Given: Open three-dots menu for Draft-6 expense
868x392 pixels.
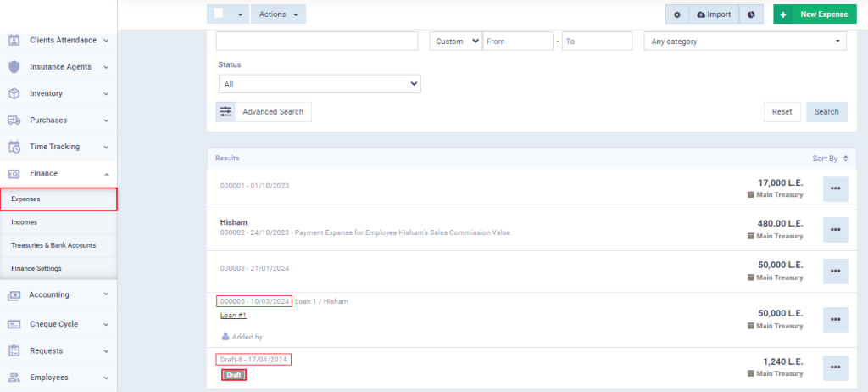Looking at the screenshot, I should [x=835, y=367].
